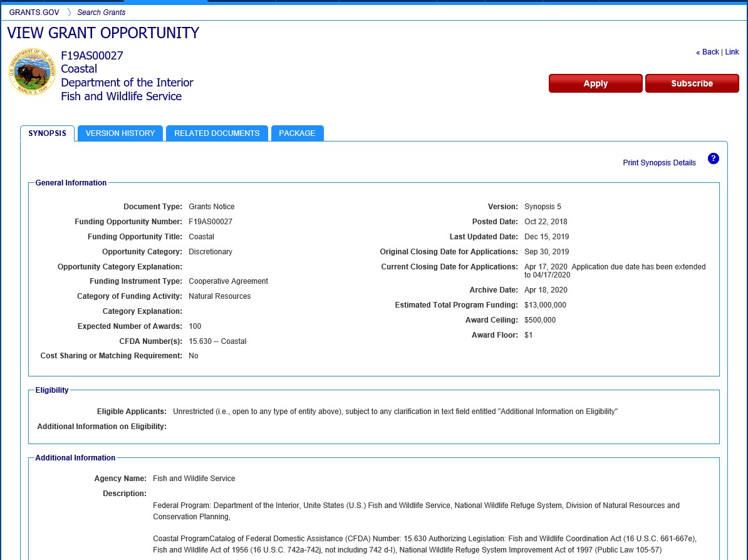Open the Related Documents tab
The image size is (748, 560).
pos(217,133)
